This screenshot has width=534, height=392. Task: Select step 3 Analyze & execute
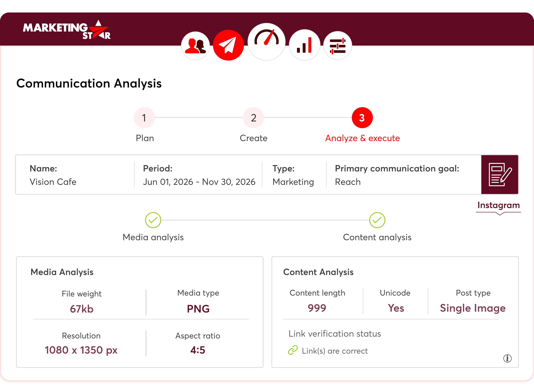tap(362, 118)
